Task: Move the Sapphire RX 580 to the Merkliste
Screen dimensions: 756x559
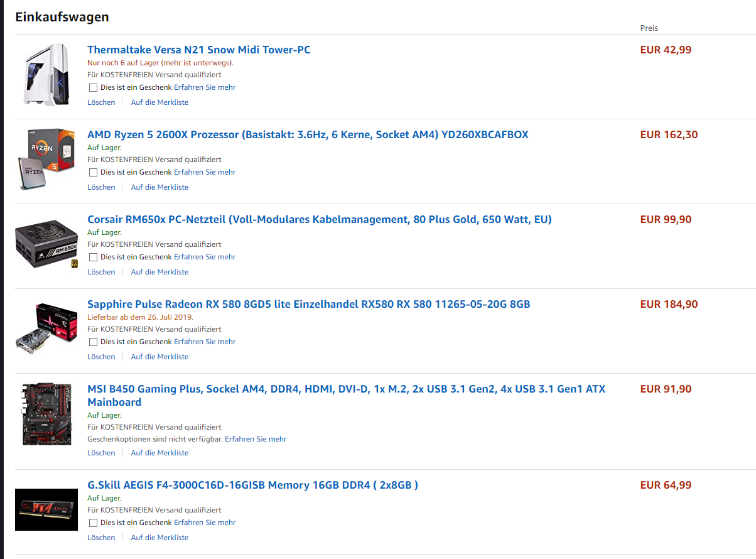Action: click(159, 357)
